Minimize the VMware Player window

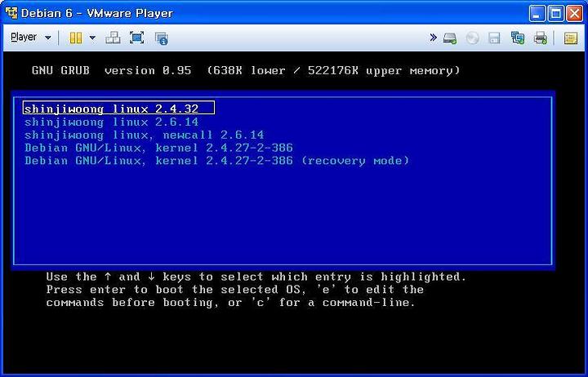537,14
